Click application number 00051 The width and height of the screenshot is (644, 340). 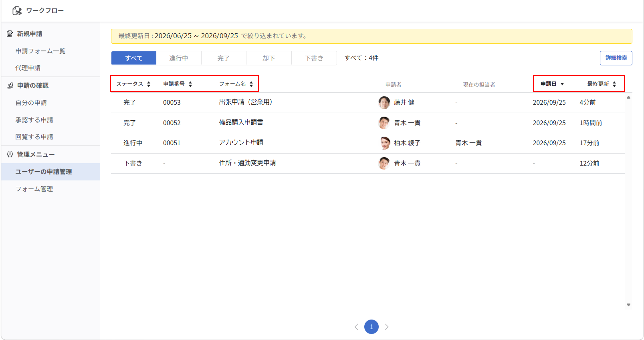point(172,143)
